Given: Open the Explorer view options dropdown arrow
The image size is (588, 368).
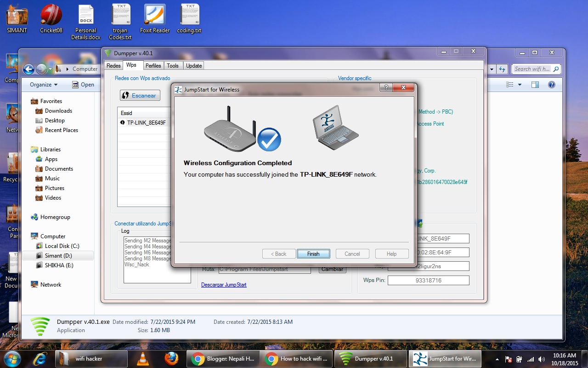Looking at the screenshot, I should pos(520,85).
